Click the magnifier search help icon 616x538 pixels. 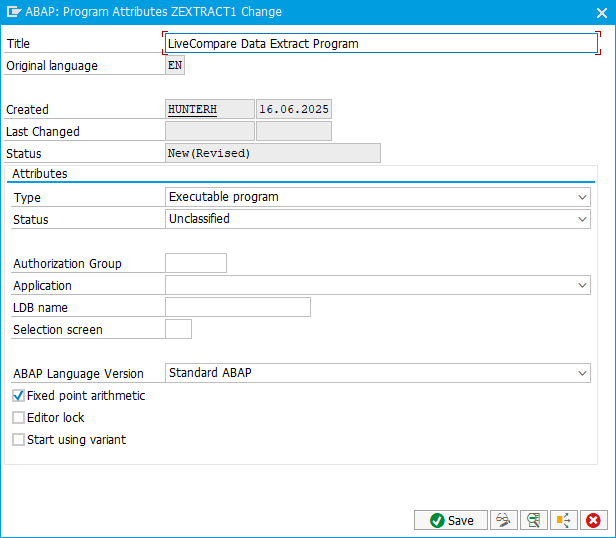[534, 520]
